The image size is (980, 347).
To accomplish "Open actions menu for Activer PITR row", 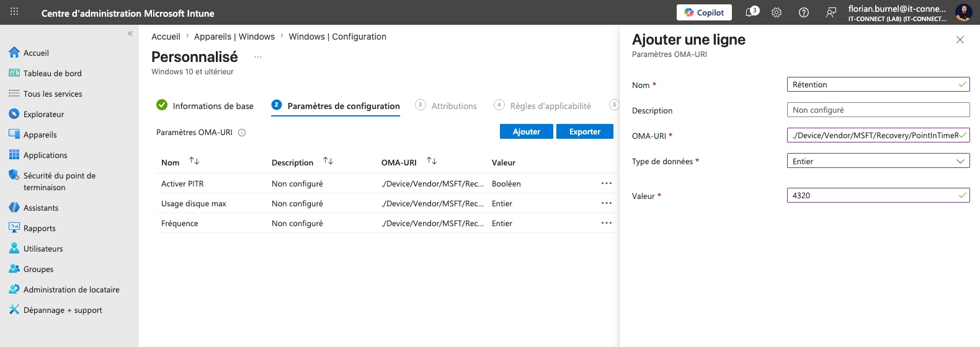I will [x=607, y=183].
